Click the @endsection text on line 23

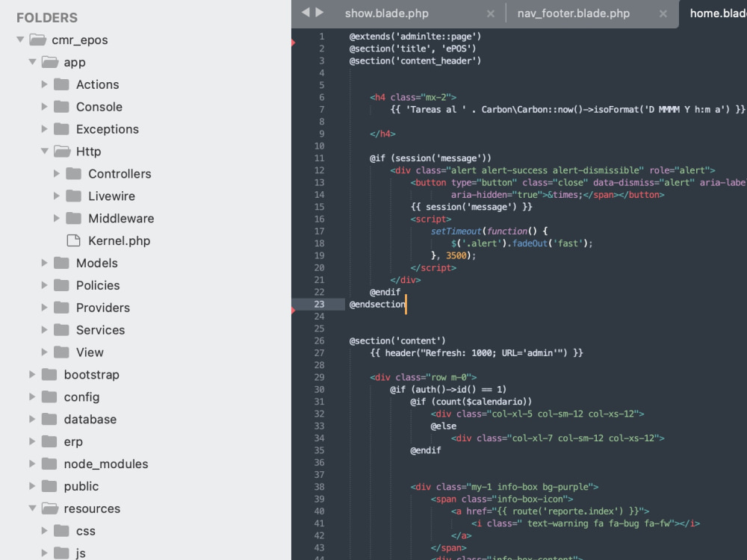[x=377, y=304]
